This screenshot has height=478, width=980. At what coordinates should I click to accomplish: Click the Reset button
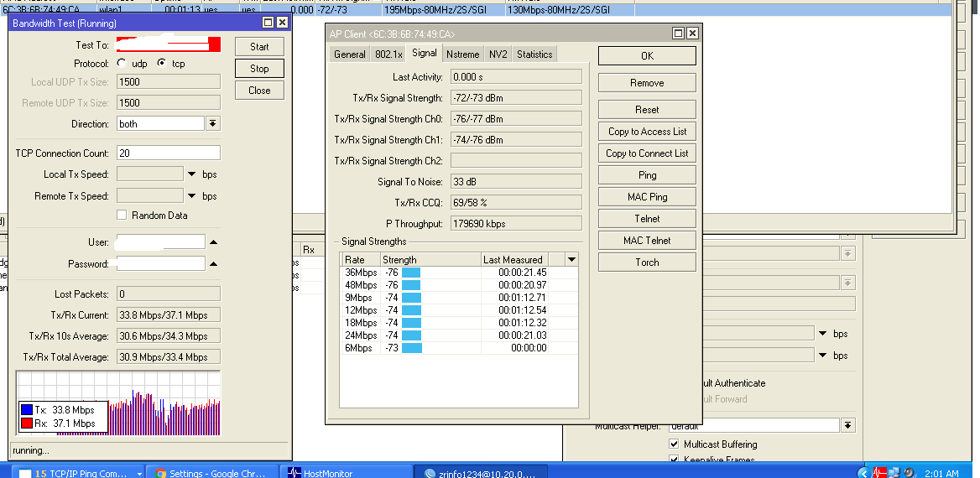[x=647, y=110]
